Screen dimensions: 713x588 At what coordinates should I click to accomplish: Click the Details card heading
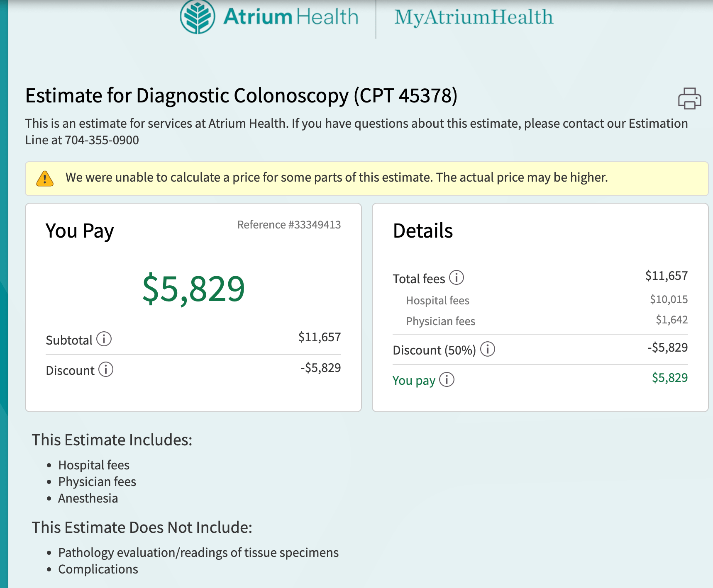click(x=422, y=231)
